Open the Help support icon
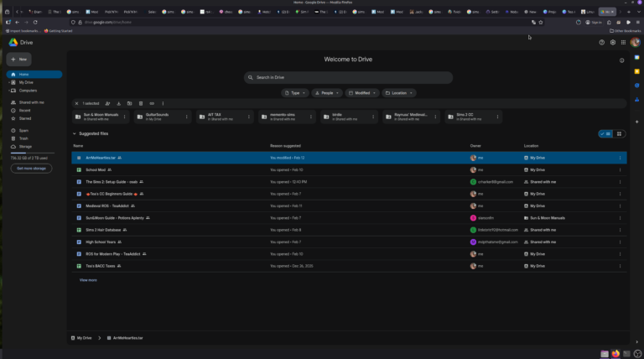644x359 pixels. tap(601, 42)
